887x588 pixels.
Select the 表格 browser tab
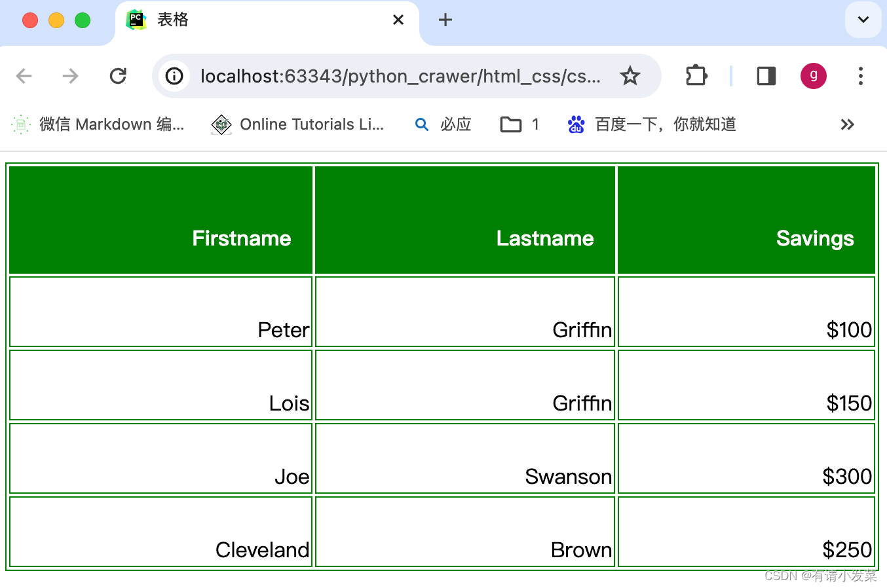(x=267, y=23)
